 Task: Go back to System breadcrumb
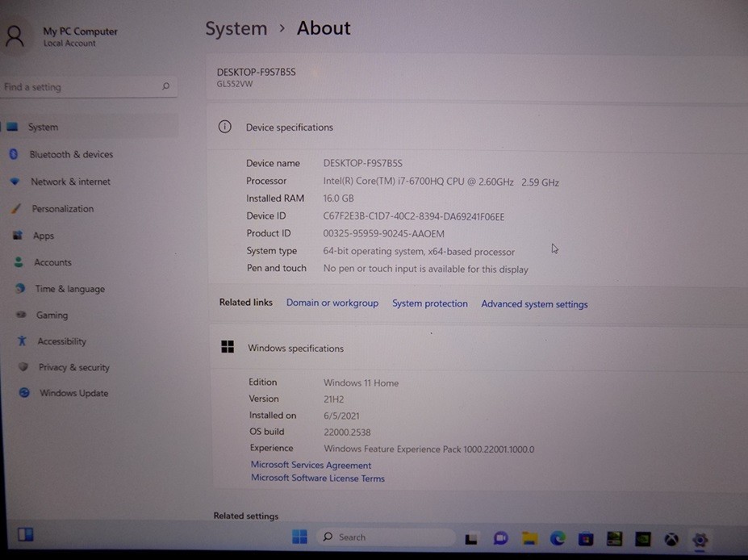pos(236,28)
